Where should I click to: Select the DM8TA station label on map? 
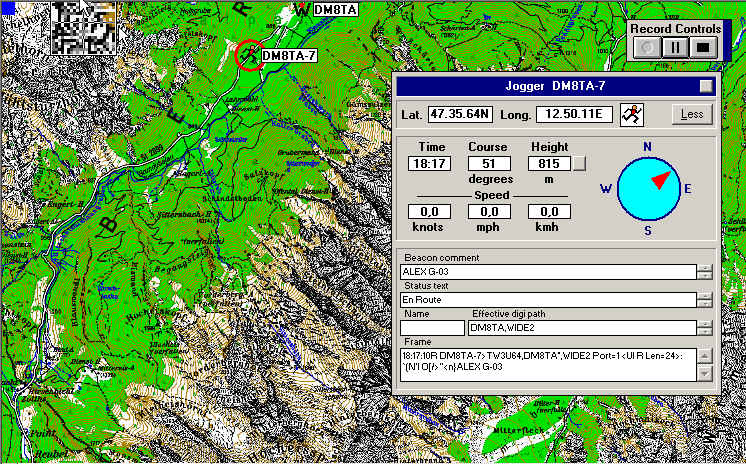coord(335,9)
